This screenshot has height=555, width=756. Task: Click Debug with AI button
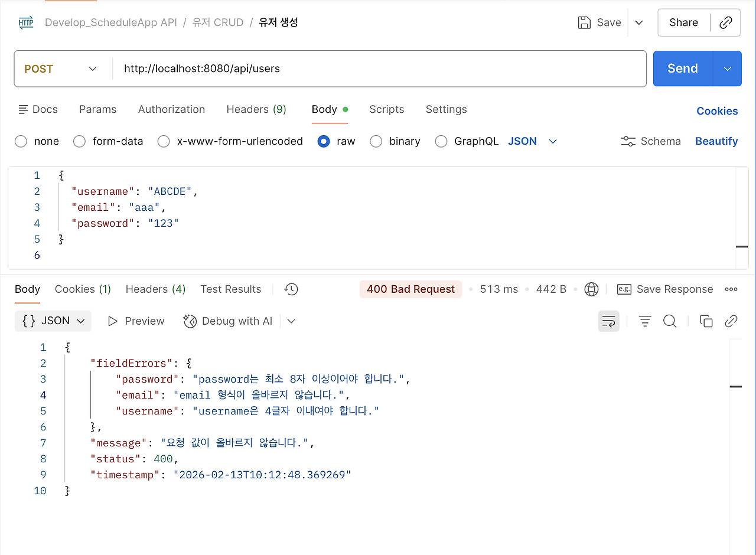228,321
